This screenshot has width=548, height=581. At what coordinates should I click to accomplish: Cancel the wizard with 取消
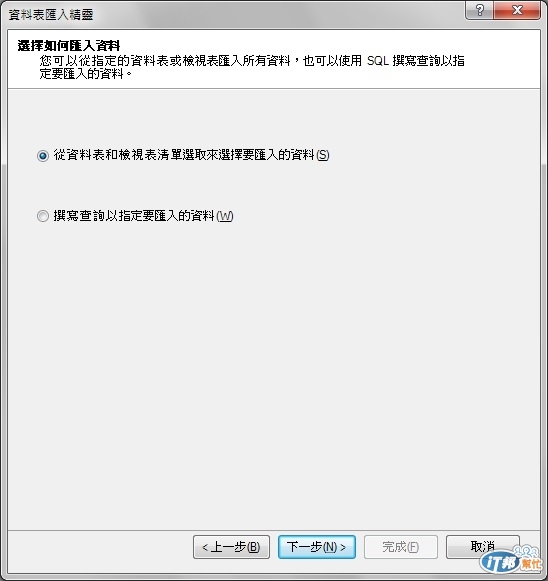tap(483, 547)
